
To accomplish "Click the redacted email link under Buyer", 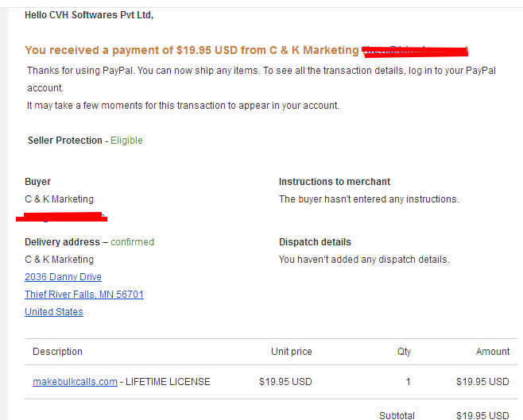I will pyautogui.click(x=62, y=217).
